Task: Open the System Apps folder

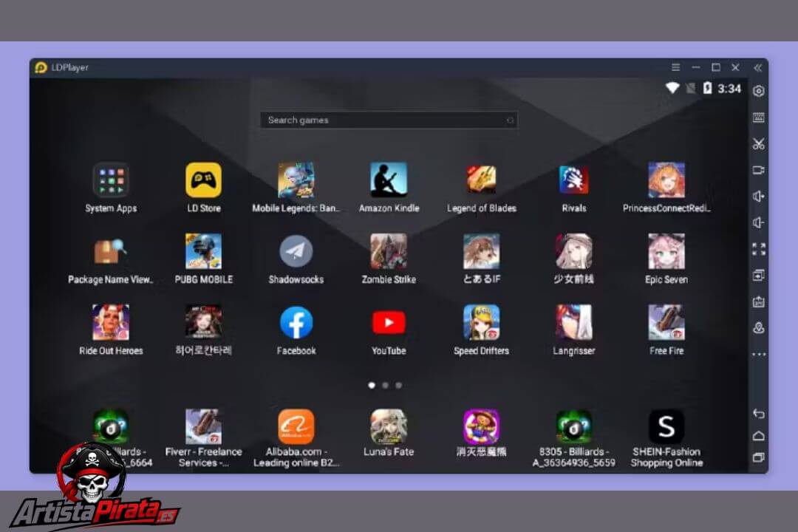Action: pyautogui.click(x=111, y=180)
